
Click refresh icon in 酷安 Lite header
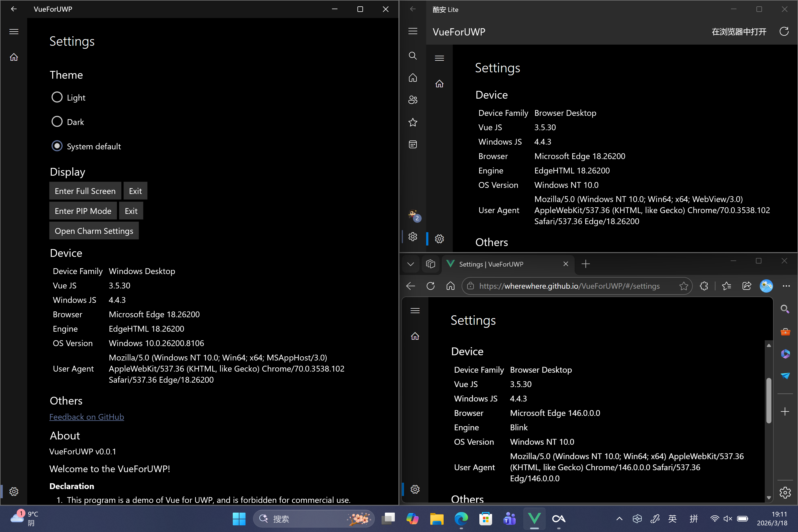point(784,32)
